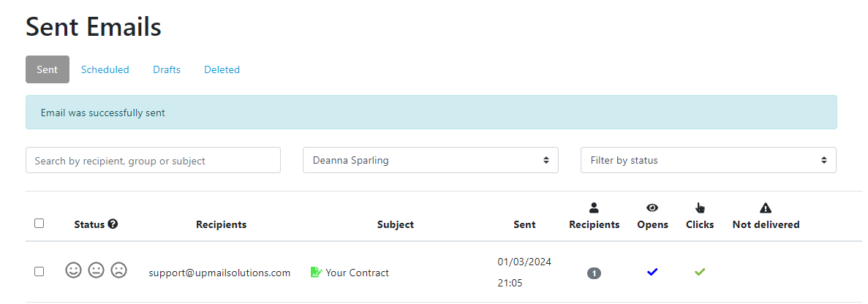This screenshot has height=304, width=868.
Task: Tick the select-all checkbox in table header
Action: coord(39,224)
